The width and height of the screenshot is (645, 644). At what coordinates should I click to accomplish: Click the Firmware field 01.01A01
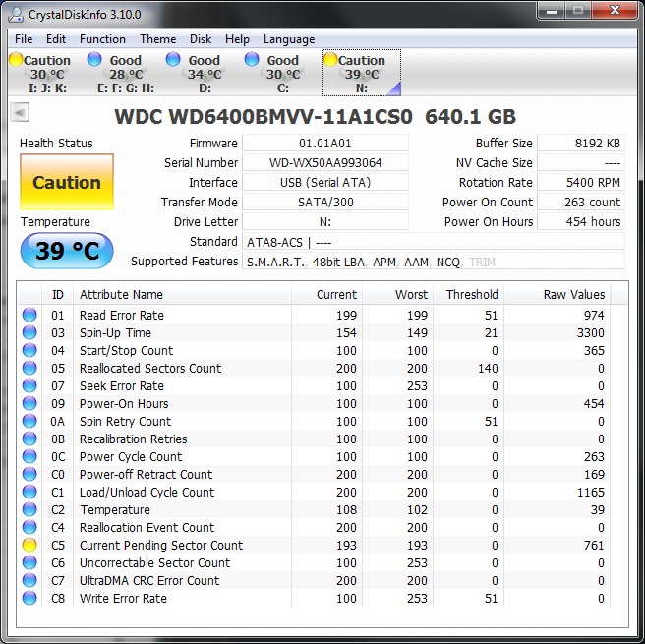pos(325,144)
